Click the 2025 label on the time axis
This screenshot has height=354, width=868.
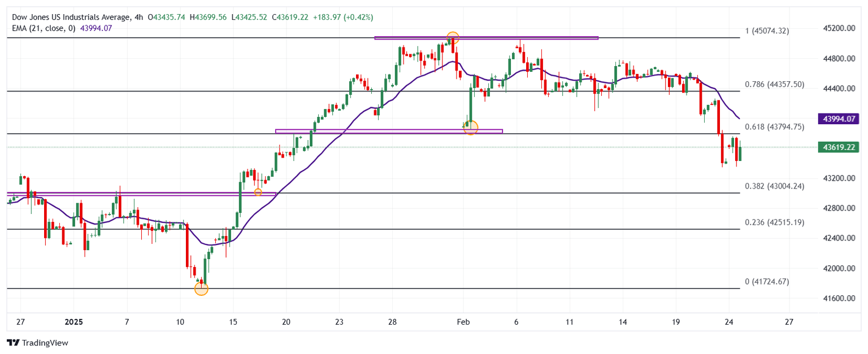[x=73, y=322]
